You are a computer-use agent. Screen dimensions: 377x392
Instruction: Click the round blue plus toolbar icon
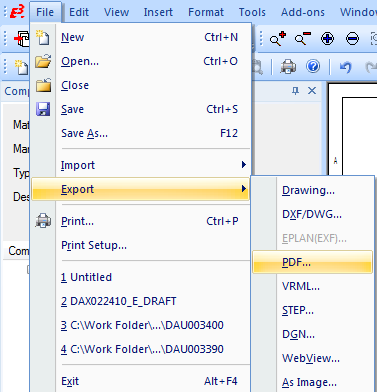click(327, 39)
